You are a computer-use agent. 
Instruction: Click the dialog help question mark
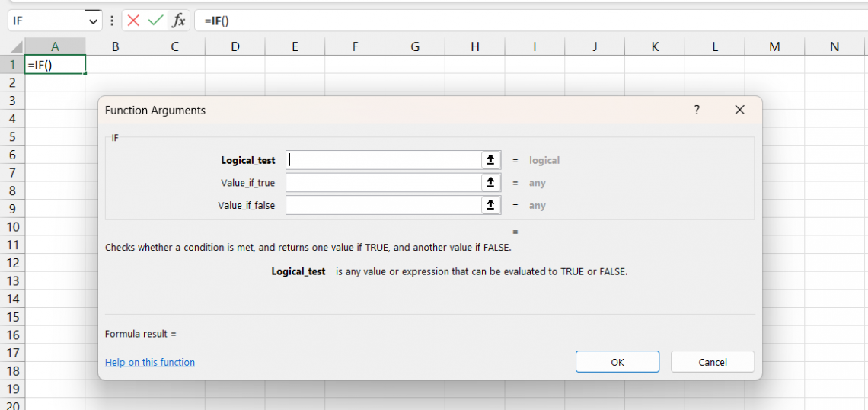point(697,111)
